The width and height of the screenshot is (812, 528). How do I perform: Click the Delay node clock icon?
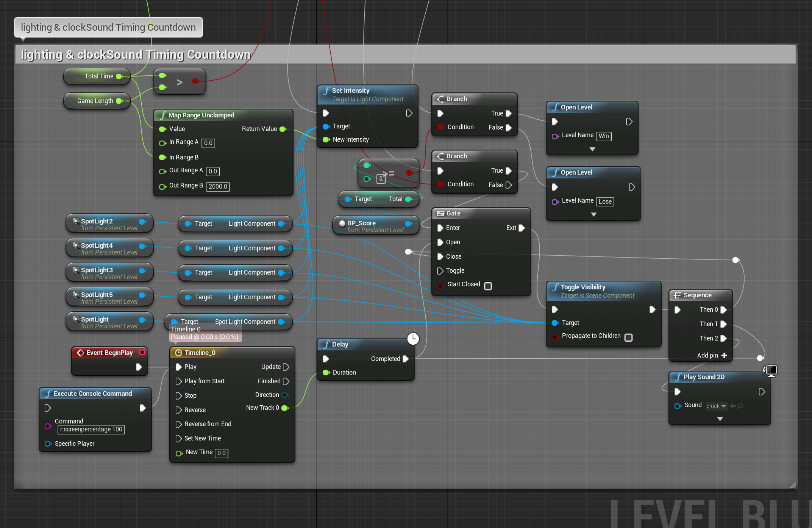click(413, 339)
